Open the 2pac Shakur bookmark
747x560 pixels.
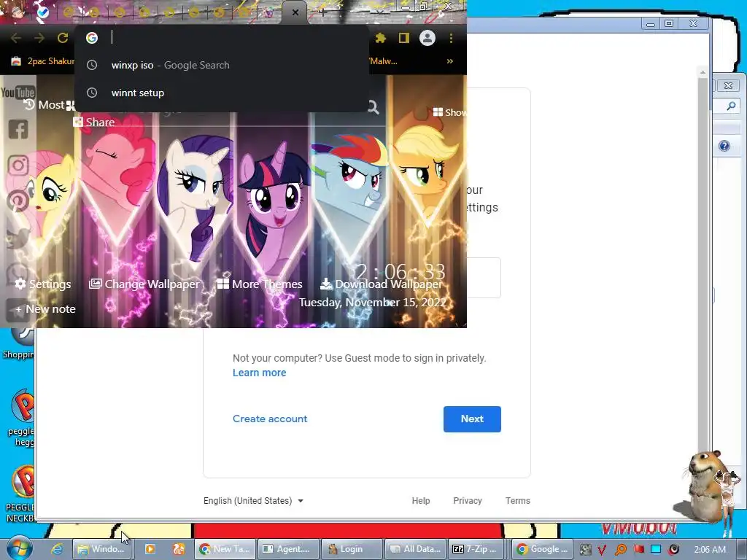43,61
